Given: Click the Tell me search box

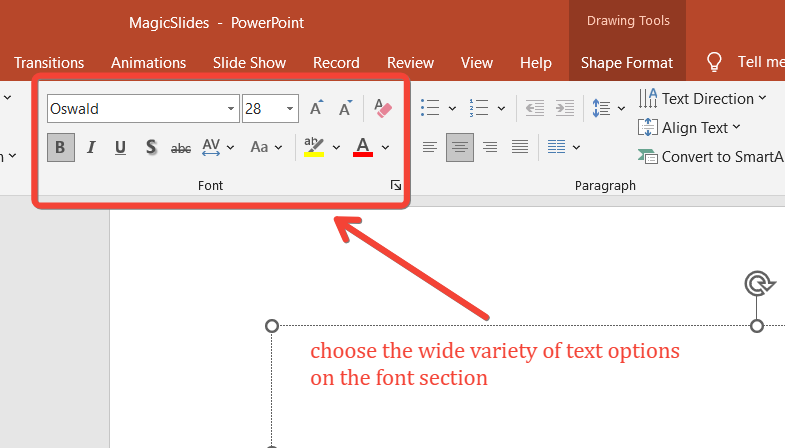Looking at the screenshot, I should pyautogui.click(x=761, y=62).
